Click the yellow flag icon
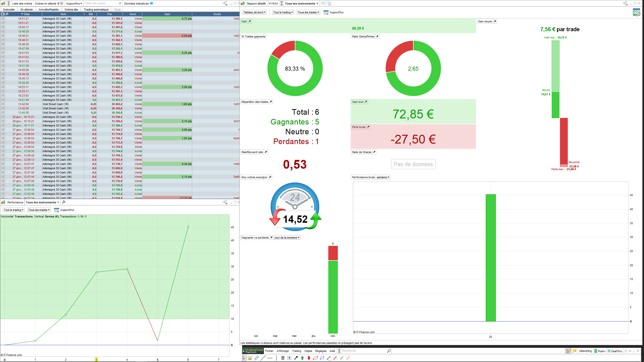The image size is (644, 362). coord(575,351)
